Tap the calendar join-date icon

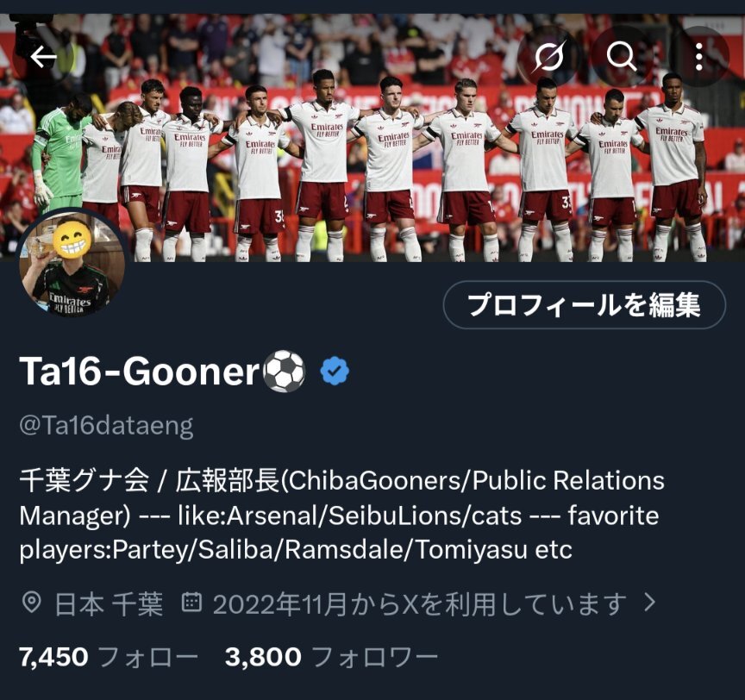click(x=192, y=603)
